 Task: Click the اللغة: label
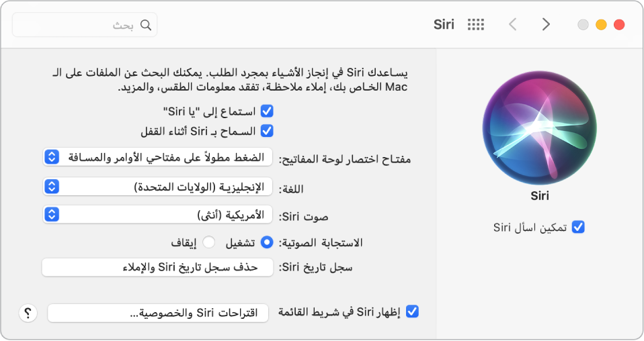pyautogui.click(x=291, y=189)
